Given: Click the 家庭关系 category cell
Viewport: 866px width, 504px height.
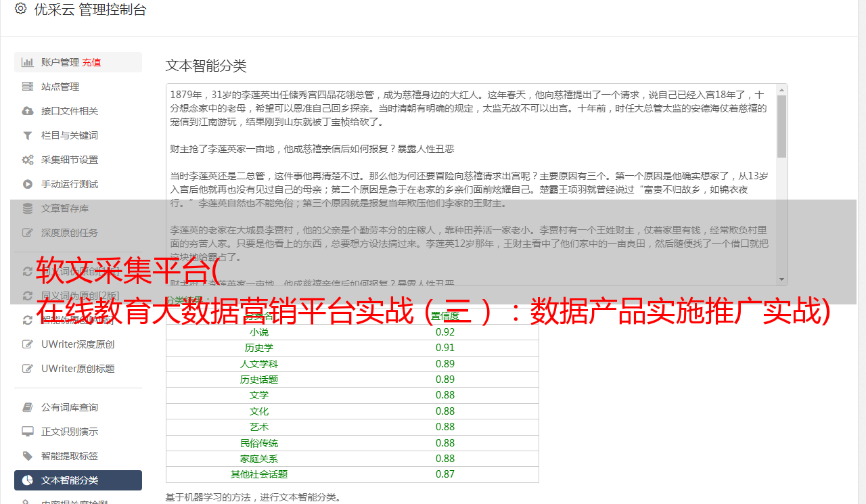Looking at the screenshot, I should click(259, 459).
